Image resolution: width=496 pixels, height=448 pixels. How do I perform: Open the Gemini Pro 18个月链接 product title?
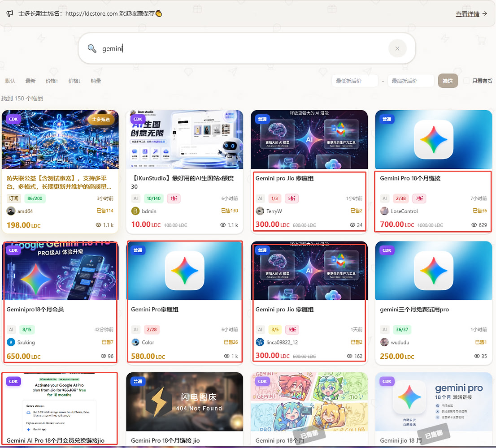[410, 178]
